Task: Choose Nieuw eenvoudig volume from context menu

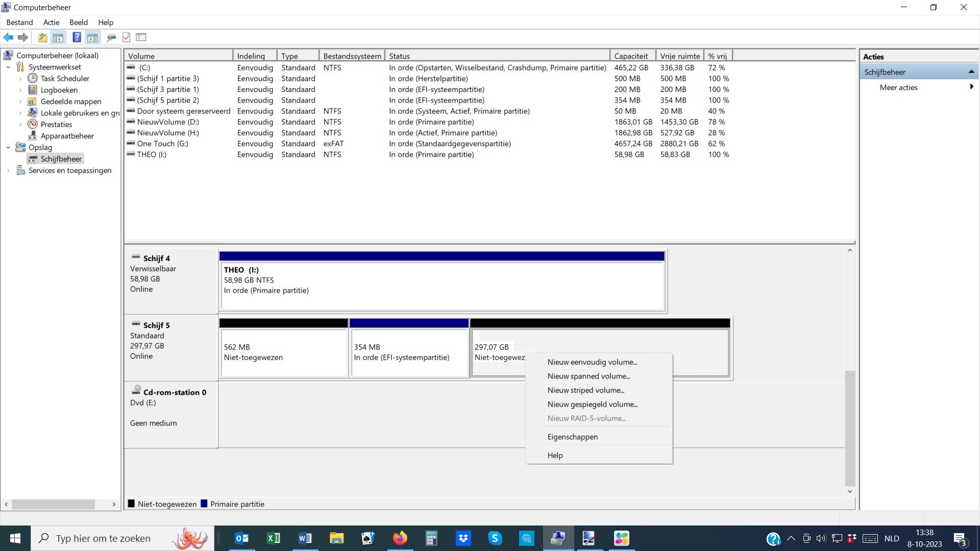Action: point(592,362)
